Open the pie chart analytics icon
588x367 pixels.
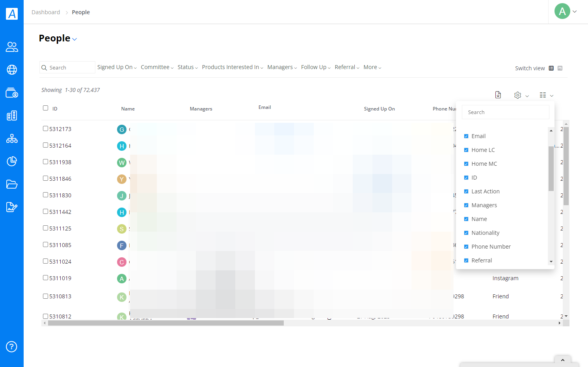pos(12,161)
